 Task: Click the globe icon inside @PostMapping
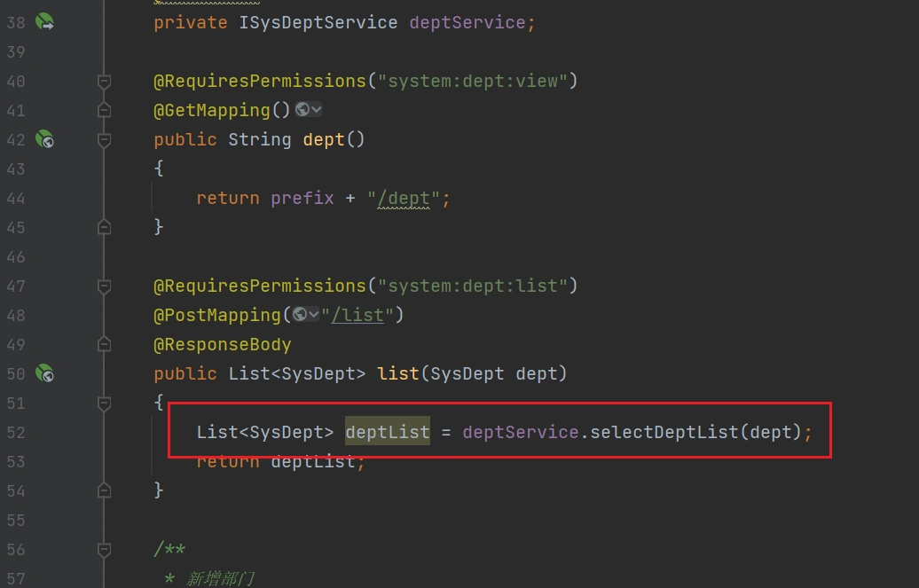[x=299, y=315]
